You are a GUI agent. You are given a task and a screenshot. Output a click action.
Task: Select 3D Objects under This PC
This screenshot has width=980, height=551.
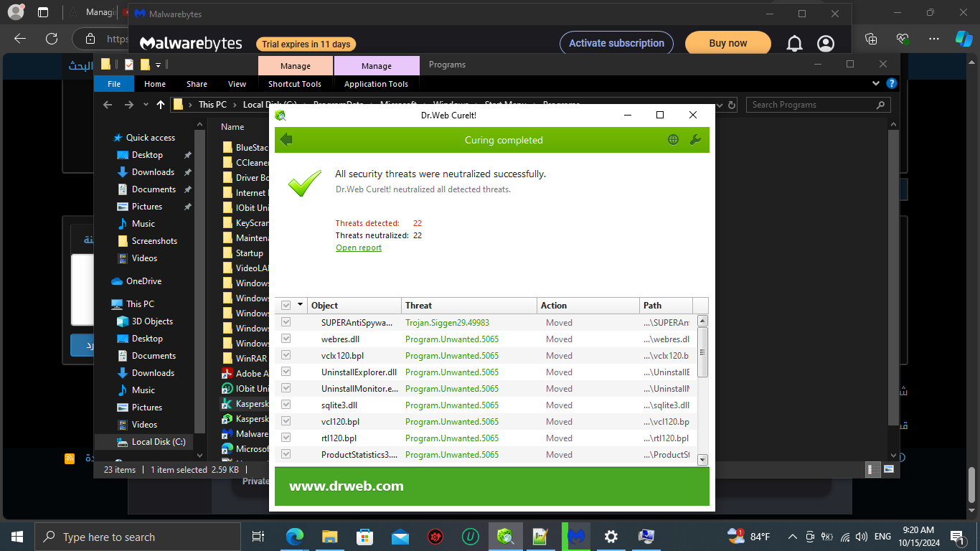152,321
